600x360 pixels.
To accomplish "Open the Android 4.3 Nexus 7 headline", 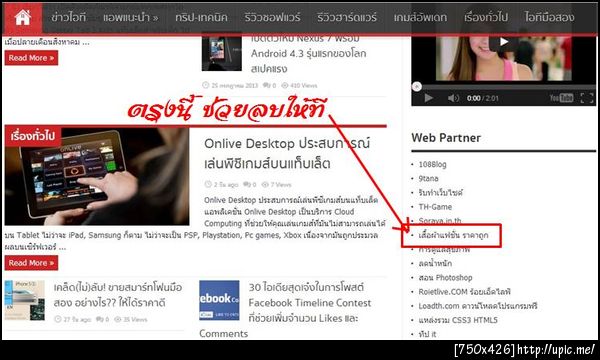I will (308, 54).
